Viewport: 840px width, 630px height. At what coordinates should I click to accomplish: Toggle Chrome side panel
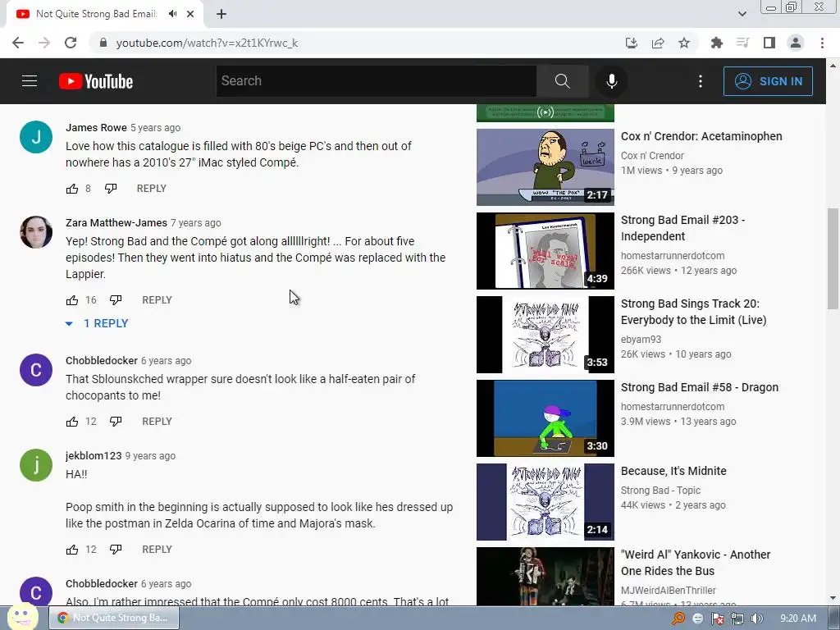coord(769,43)
